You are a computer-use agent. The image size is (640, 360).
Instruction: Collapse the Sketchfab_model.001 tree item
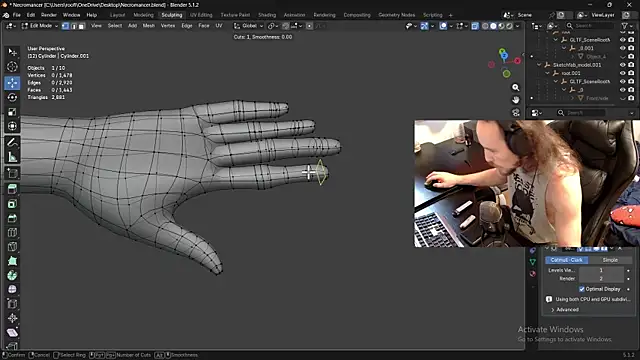[539, 65]
